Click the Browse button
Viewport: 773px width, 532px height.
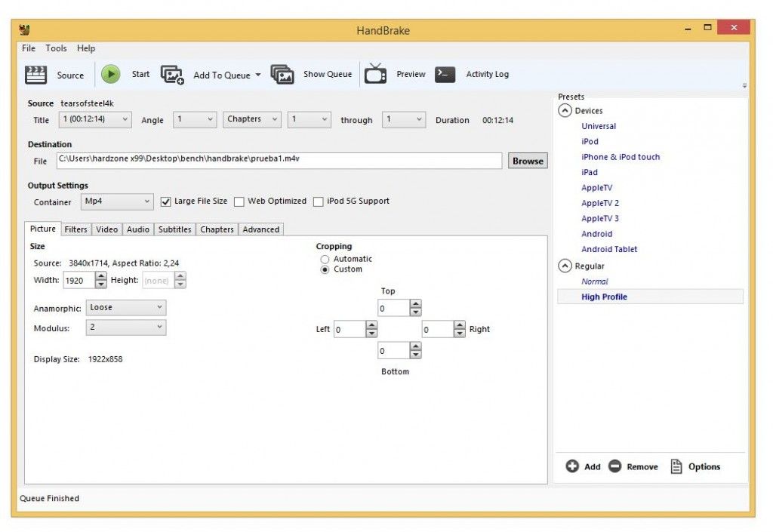(528, 161)
